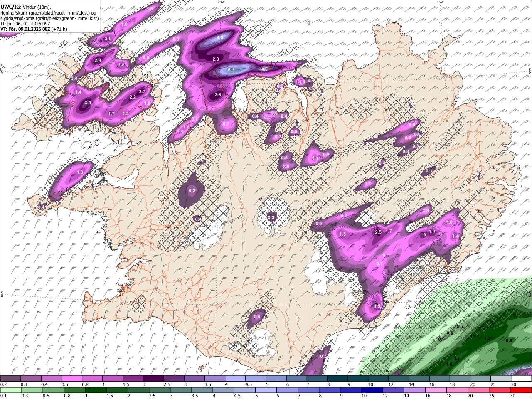Select the bright red 30 rain-scale swatch

[x=521, y=390]
